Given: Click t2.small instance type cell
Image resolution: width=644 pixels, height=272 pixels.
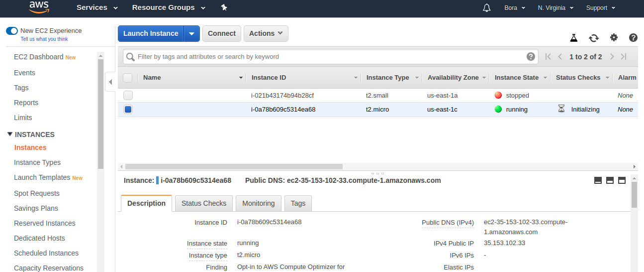Looking at the screenshot, I should point(377,95).
